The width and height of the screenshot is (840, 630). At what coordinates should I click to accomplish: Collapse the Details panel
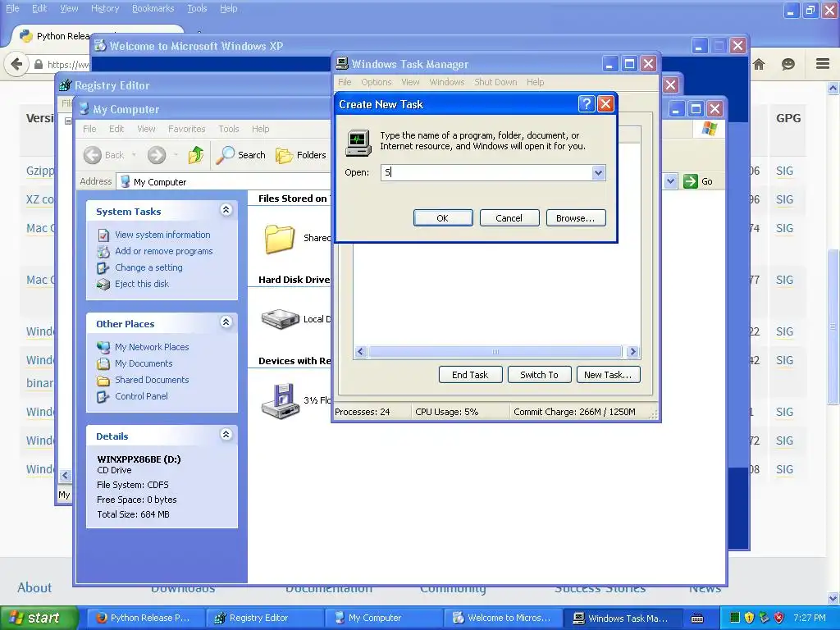(x=226, y=435)
